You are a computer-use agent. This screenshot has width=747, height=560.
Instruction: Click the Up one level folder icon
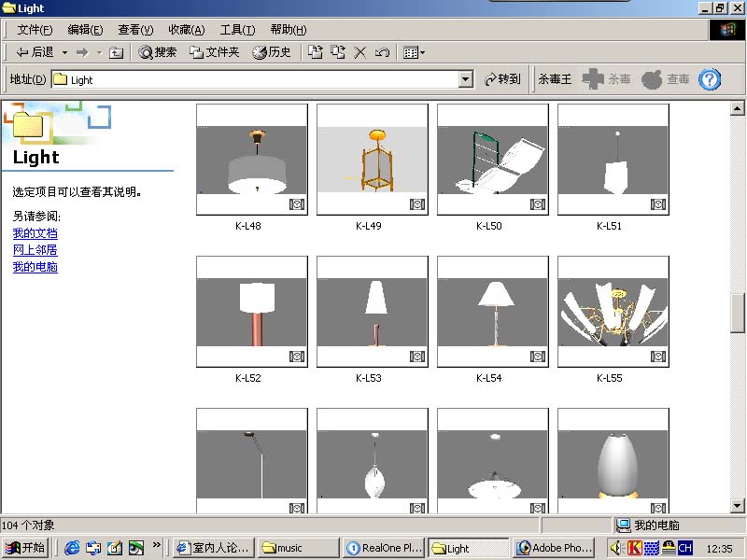pos(116,52)
